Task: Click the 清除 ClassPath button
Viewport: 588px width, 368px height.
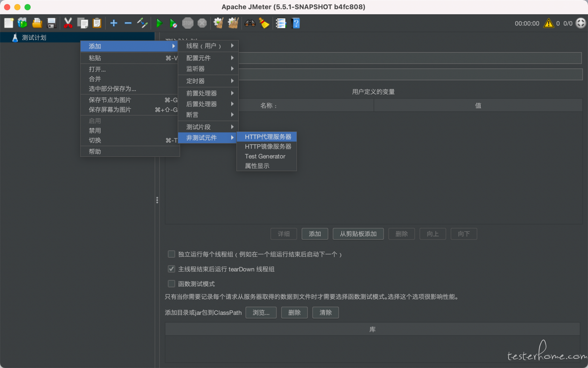Action: (x=326, y=312)
